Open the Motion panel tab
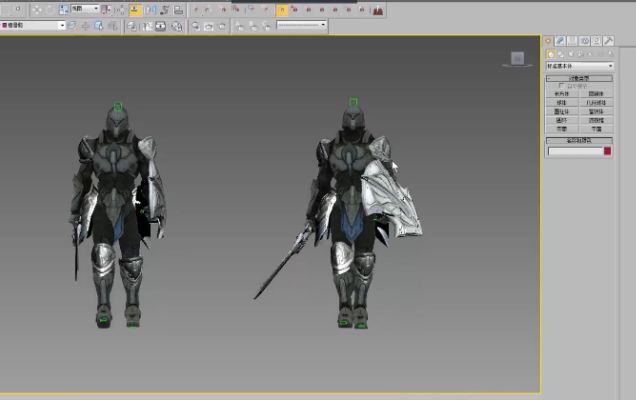 click(584, 41)
